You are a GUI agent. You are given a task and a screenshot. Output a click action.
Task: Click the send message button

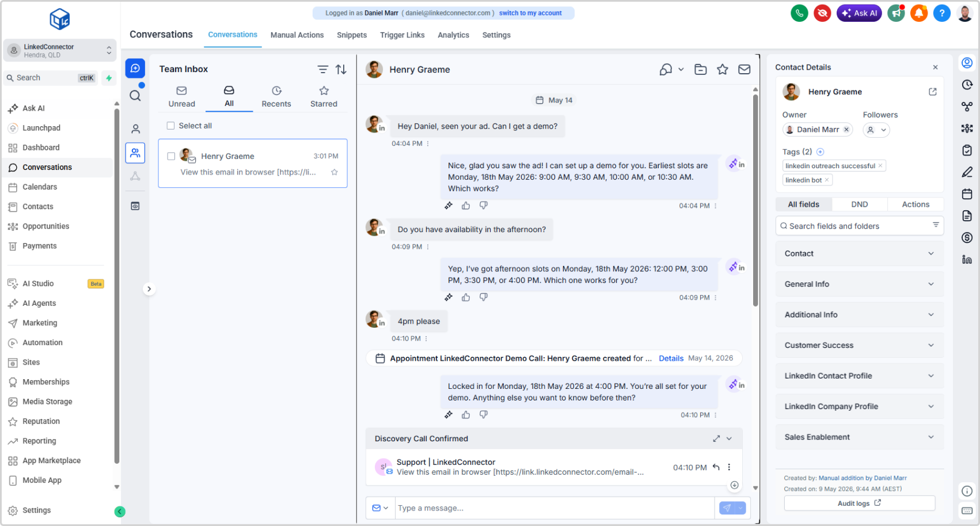(x=727, y=508)
